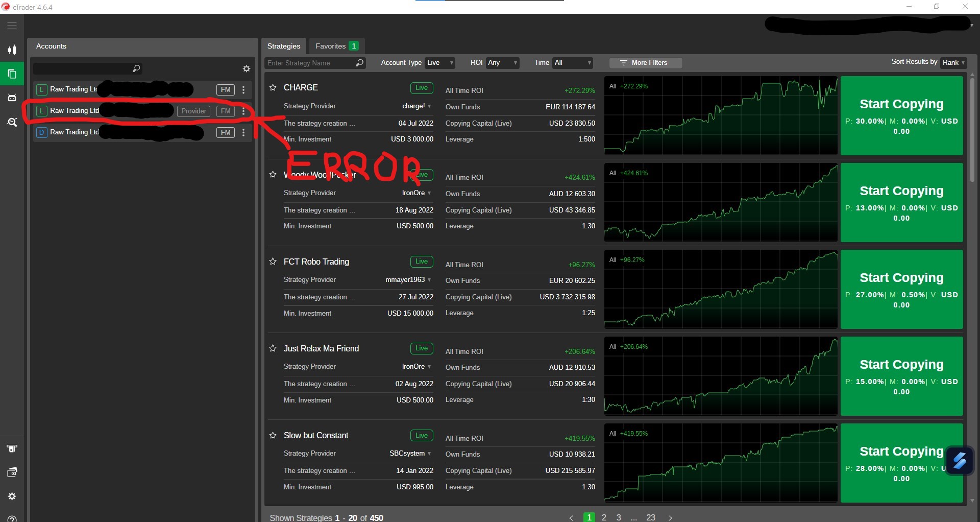Image resolution: width=980 pixels, height=522 pixels.
Task: Open the store icon in lower sidebar
Action: click(x=12, y=448)
